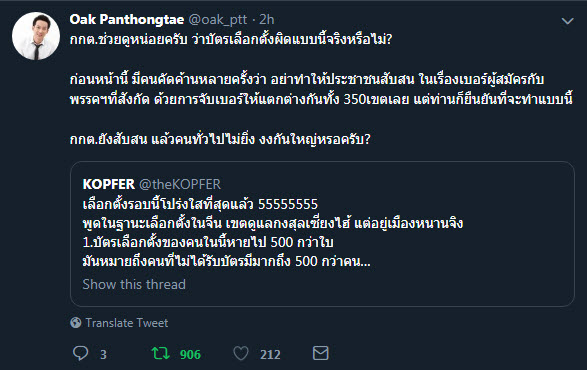Click the 3 replies count
Image resolution: width=587 pixels, height=370 pixels.
(103, 354)
